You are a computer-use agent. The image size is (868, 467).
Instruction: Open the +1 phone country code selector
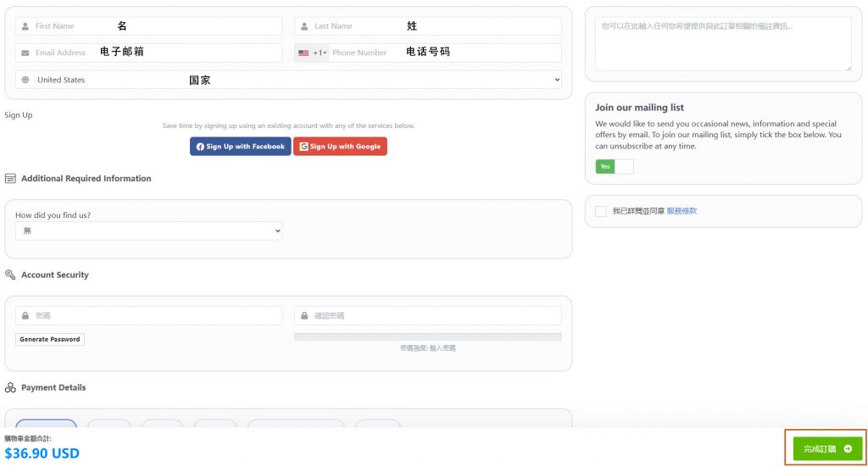pyautogui.click(x=320, y=53)
